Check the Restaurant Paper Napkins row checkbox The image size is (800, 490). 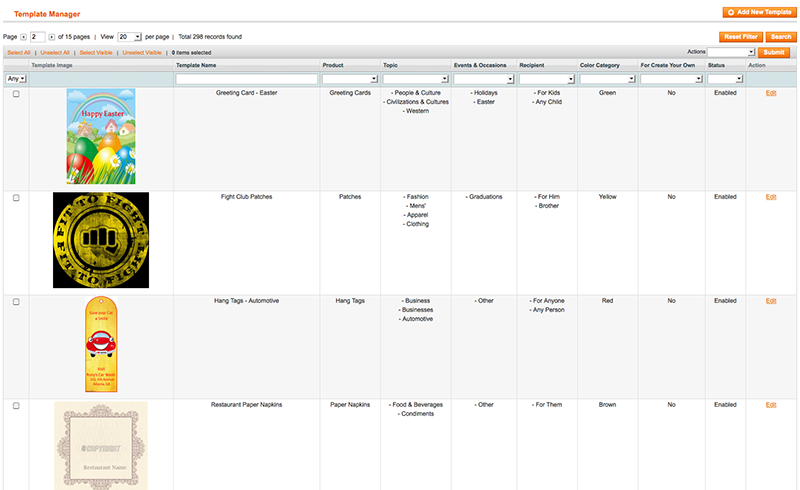16,406
